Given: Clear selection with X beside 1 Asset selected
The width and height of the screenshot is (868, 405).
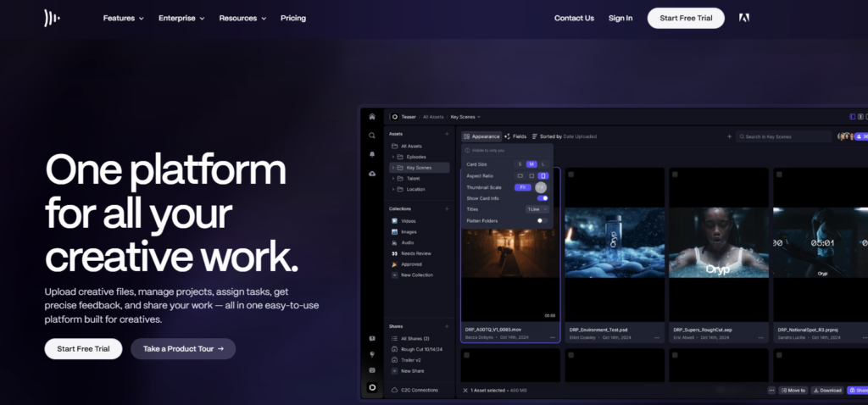Looking at the screenshot, I should click(465, 390).
